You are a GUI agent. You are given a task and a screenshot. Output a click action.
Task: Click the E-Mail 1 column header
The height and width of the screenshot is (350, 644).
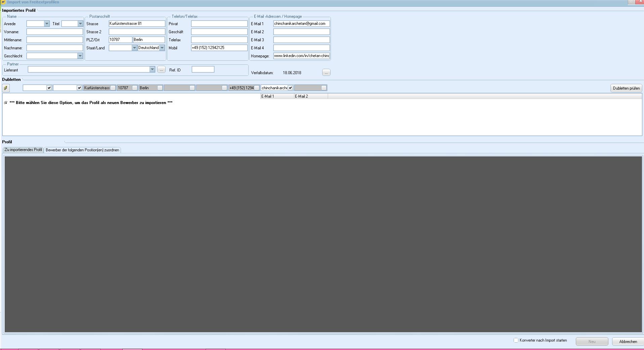277,96
